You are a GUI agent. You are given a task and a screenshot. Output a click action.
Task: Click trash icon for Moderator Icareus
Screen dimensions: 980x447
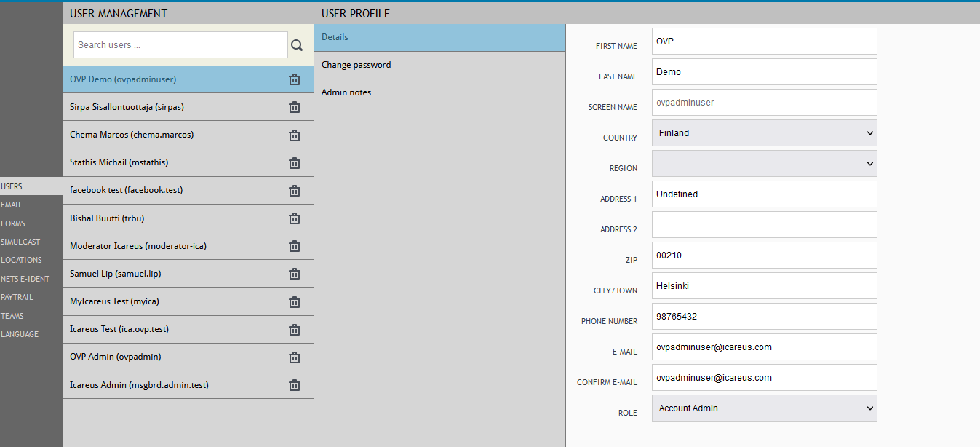coord(295,246)
